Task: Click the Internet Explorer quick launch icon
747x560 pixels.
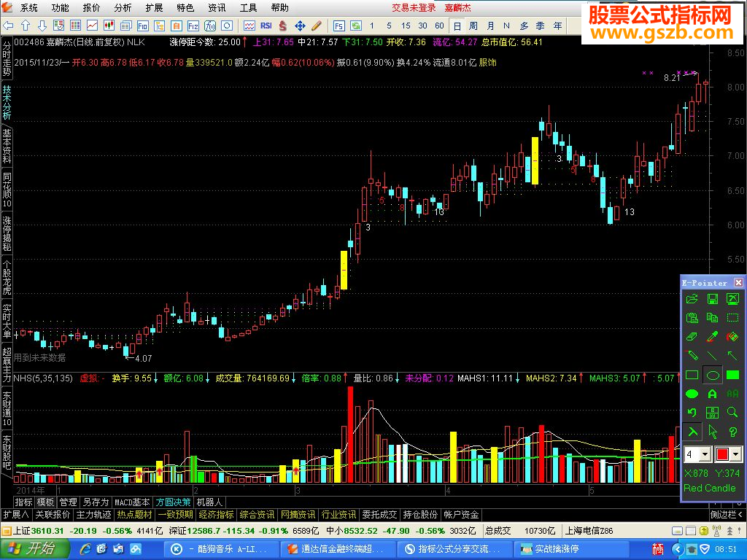Action: [86, 549]
